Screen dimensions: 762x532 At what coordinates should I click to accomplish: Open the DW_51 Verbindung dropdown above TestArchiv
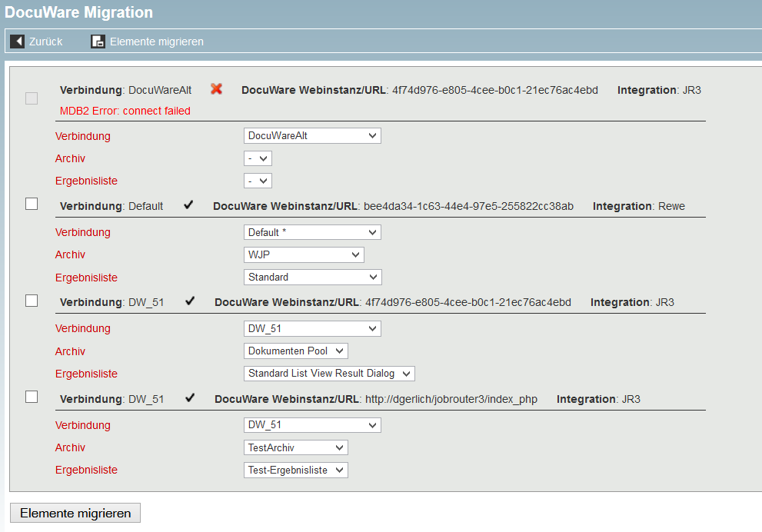pos(312,424)
